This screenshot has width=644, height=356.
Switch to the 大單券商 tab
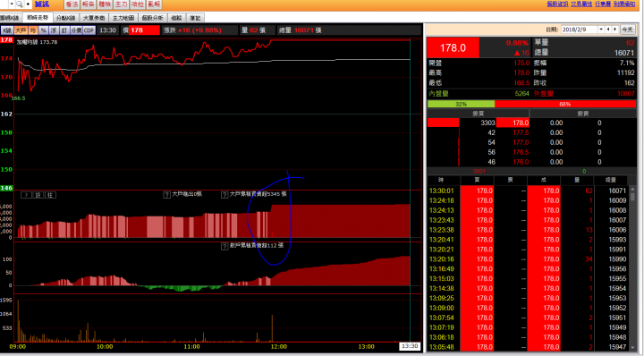(94, 18)
